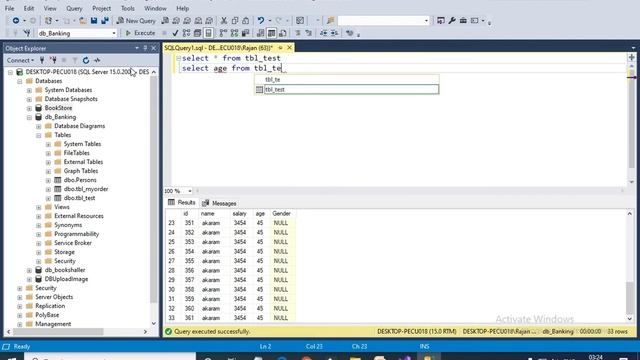The image size is (640, 360).
Task: Expand the BookStore database node
Action: [29, 108]
